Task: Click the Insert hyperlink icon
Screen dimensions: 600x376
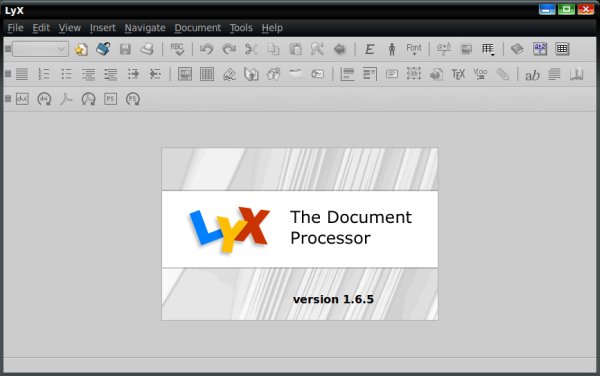Action: (x=436, y=74)
